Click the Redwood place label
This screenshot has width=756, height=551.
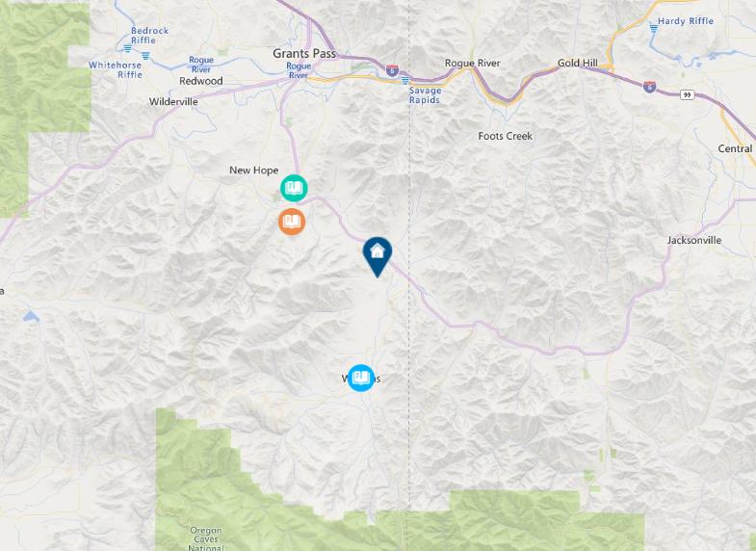pos(201,81)
